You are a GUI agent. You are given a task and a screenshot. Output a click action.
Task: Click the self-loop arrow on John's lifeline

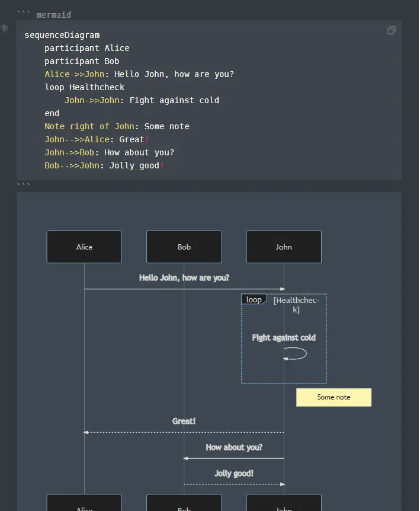295,353
